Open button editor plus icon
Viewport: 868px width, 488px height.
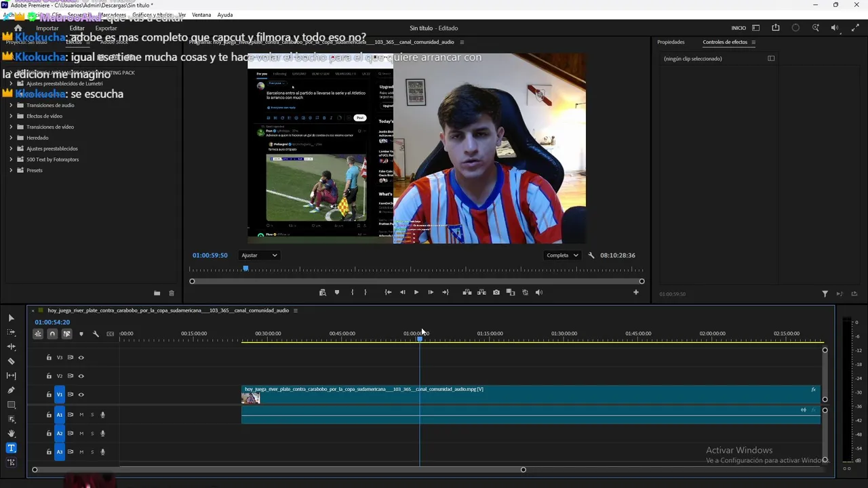pyautogui.click(x=636, y=292)
